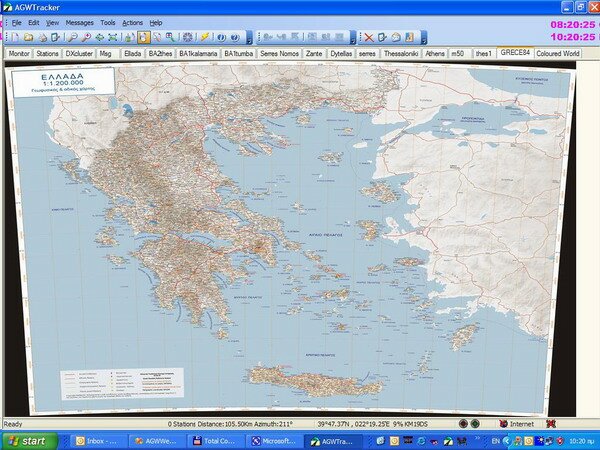Screen dimensions: 600x450
Task: Open the View menu
Action: pos(52,23)
